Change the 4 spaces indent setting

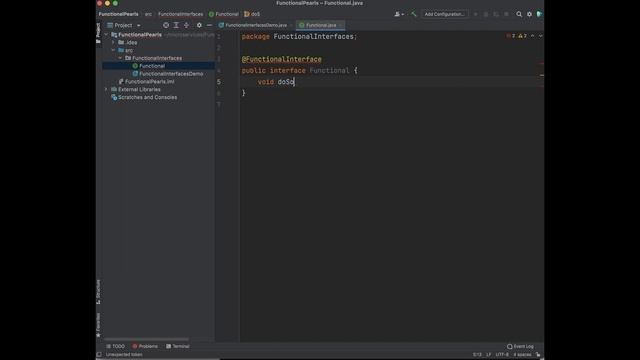click(522, 355)
